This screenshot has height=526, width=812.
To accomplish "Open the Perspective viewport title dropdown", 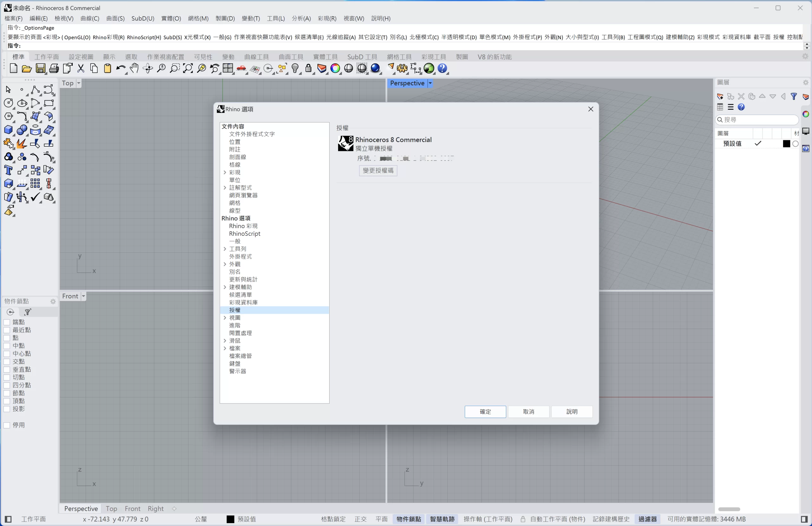I will tap(430, 83).
